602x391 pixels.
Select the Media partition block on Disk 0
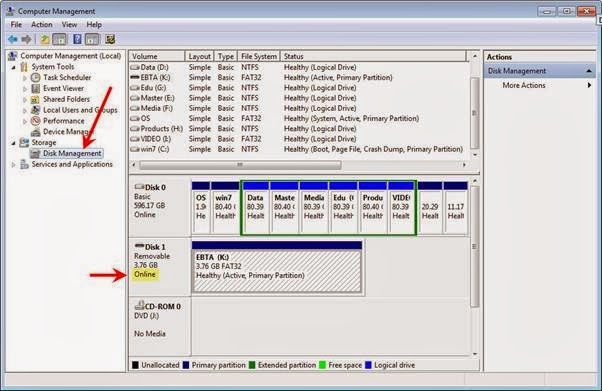pyautogui.click(x=314, y=207)
